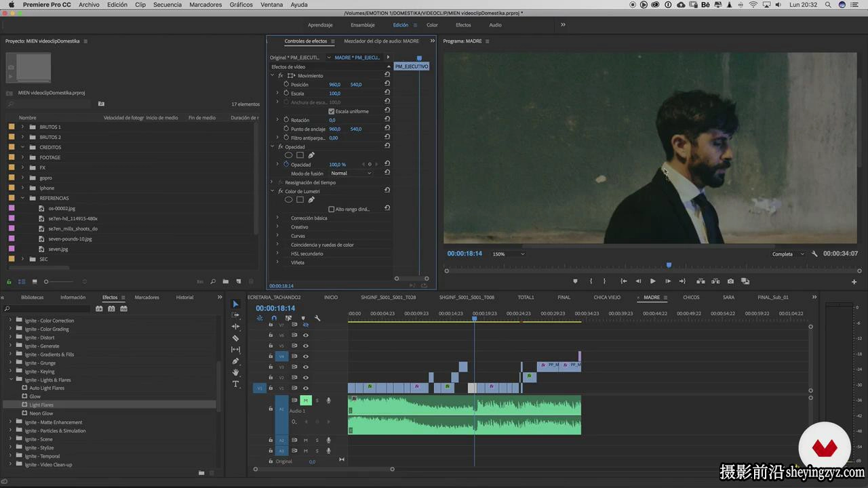Open Completa playback resolution dropdown
The image size is (868, 488).
787,254
